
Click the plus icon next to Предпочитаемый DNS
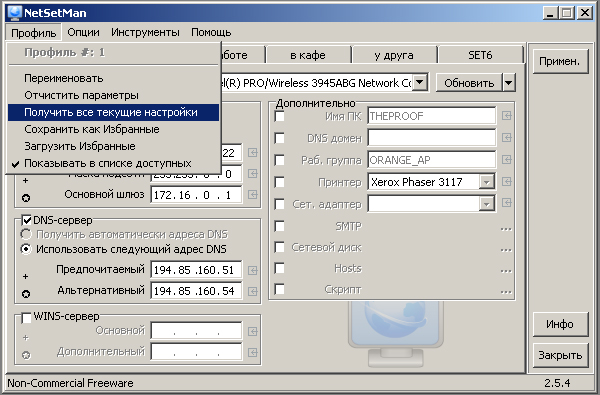pyautogui.click(x=26, y=276)
